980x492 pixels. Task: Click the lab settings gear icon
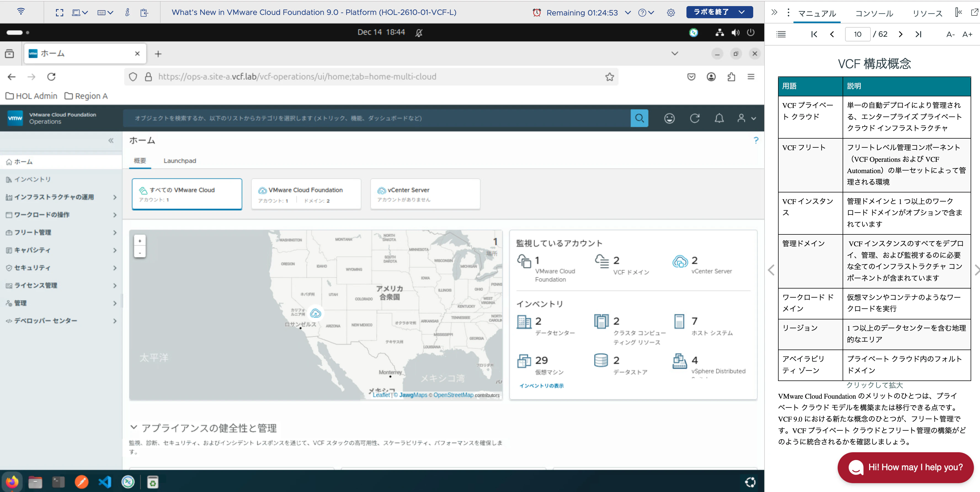[x=671, y=13]
